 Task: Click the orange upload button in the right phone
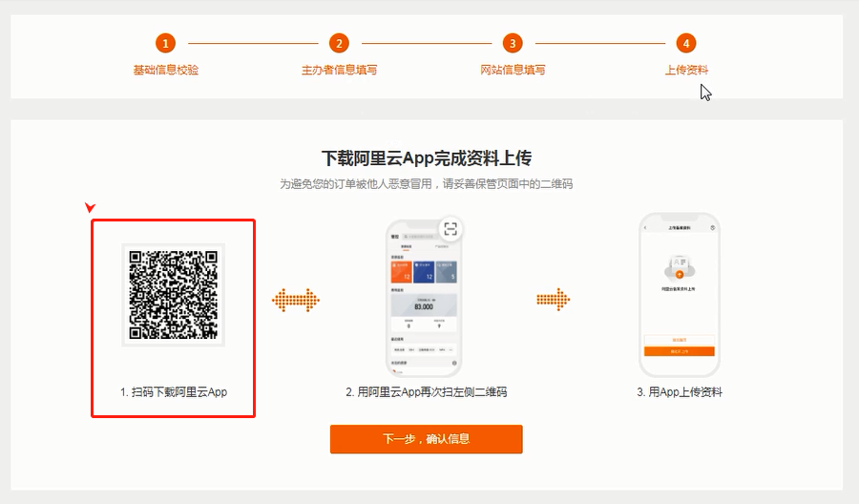click(x=679, y=351)
